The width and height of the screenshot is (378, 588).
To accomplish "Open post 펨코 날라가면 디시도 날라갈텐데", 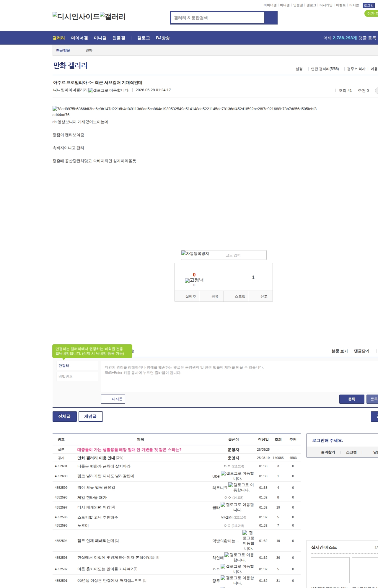I will click(x=106, y=476).
